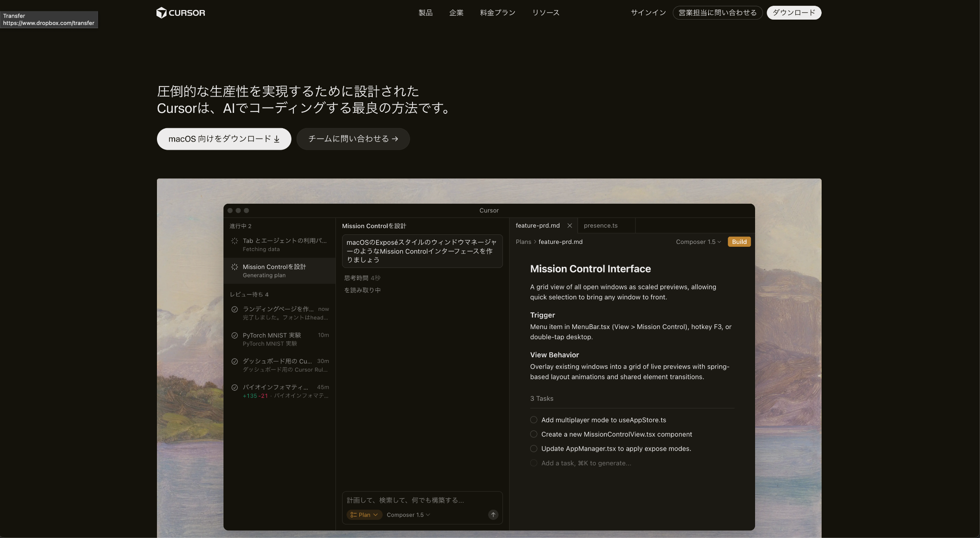
Task: Click spinner icon beside Mission Controlを設計
Action: (x=234, y=267)
